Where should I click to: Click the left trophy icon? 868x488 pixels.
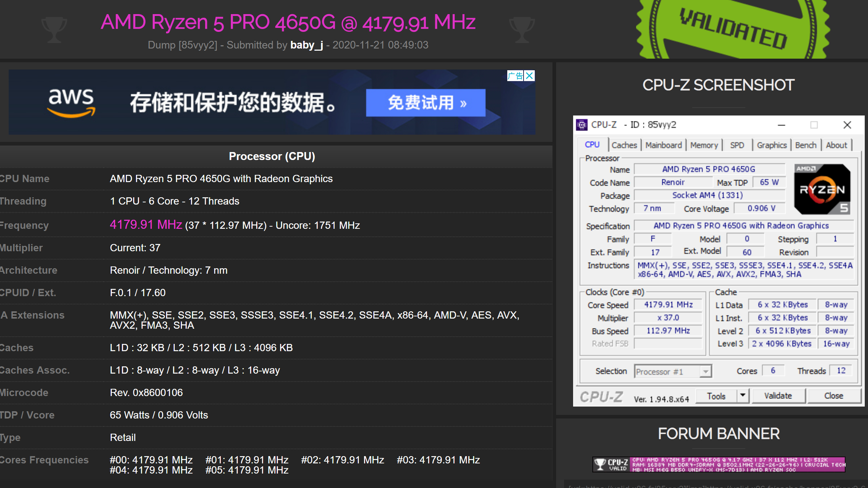(54, 29)
